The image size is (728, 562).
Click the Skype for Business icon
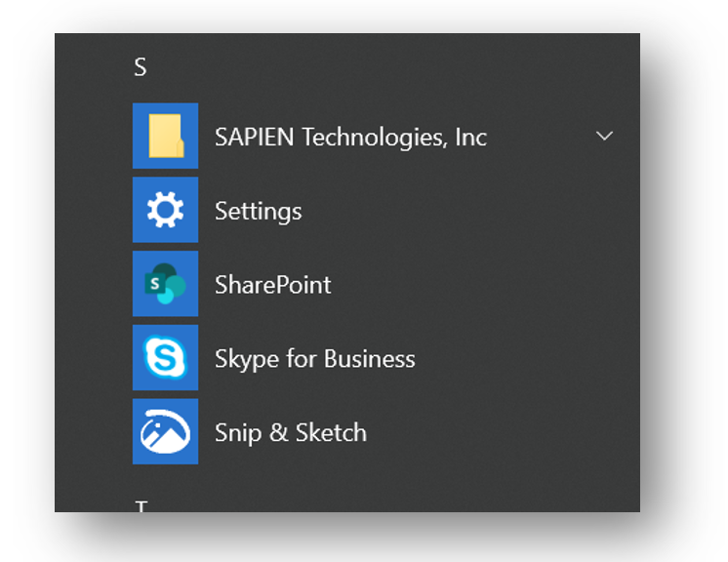coord(165,357)
